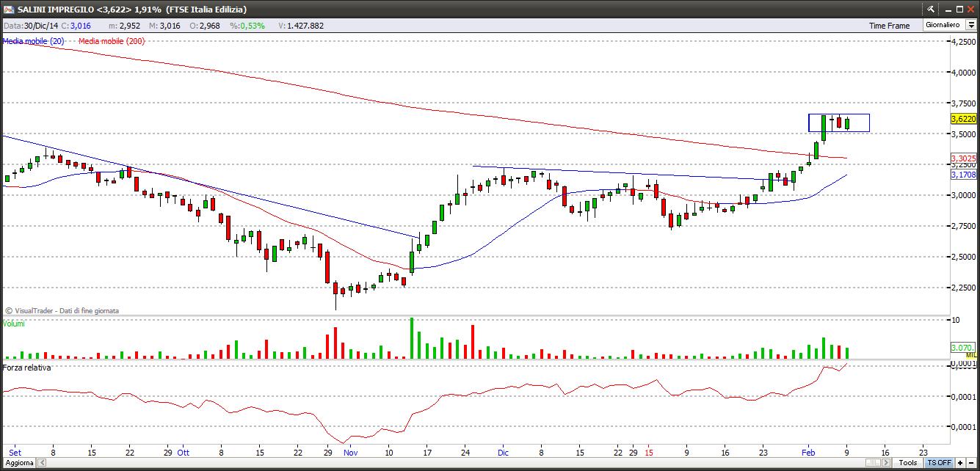
Task: Click the minus zoom-out button
Action: tap(971, 463)
